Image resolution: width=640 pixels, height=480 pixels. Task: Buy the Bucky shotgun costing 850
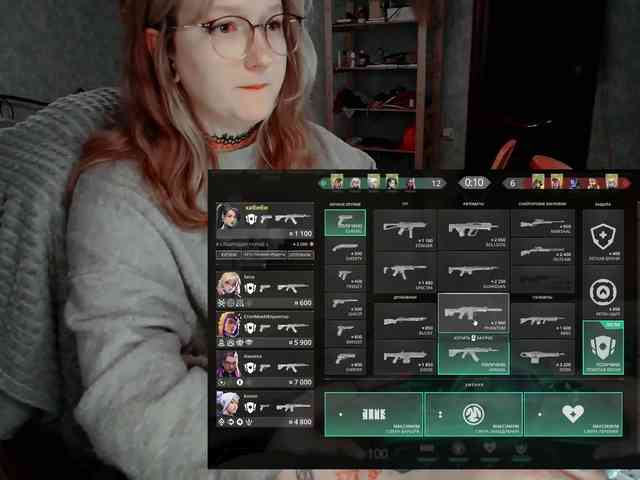[x=405, y=320]
